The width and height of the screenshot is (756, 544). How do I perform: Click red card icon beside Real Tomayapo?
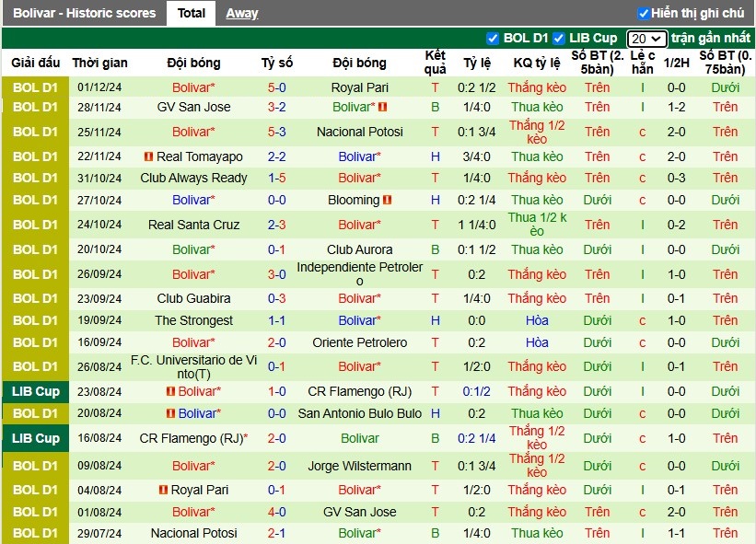[149, 156]
